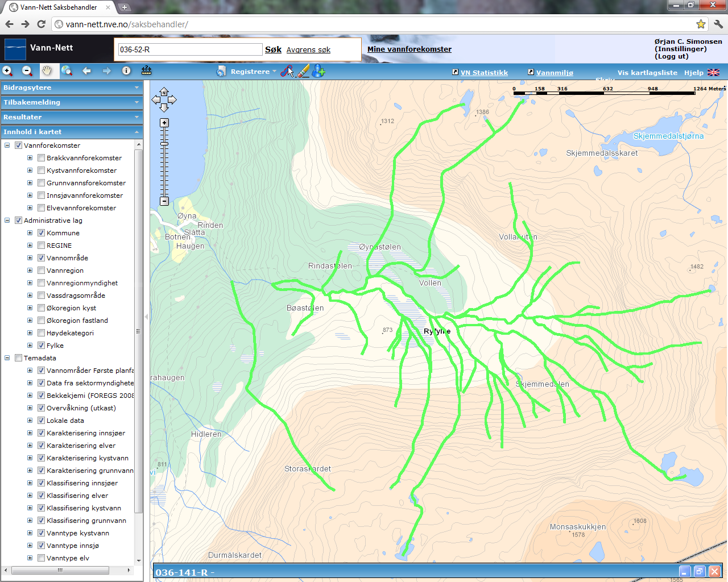Check the REGINE layer
Image resolution: width=728 pixels, height=582 pixels.
tap(41, 246)
